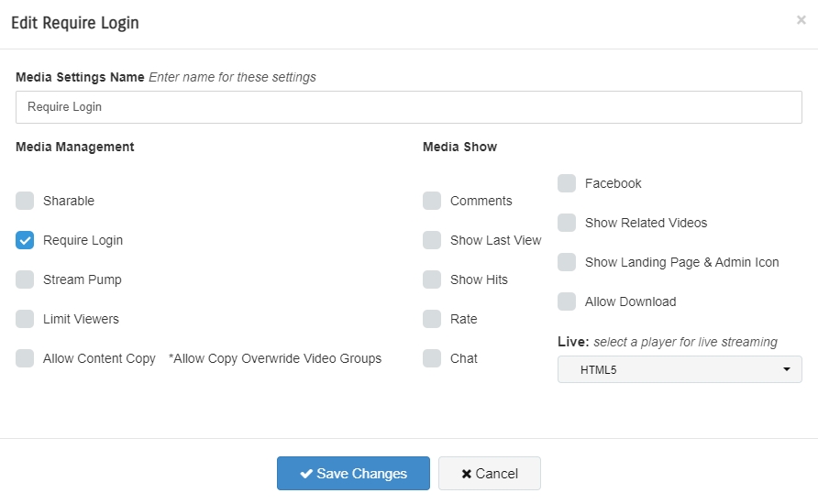The image size is (818, 504).
Task: Enable the Rate checkbox
Action: [432, 319]
